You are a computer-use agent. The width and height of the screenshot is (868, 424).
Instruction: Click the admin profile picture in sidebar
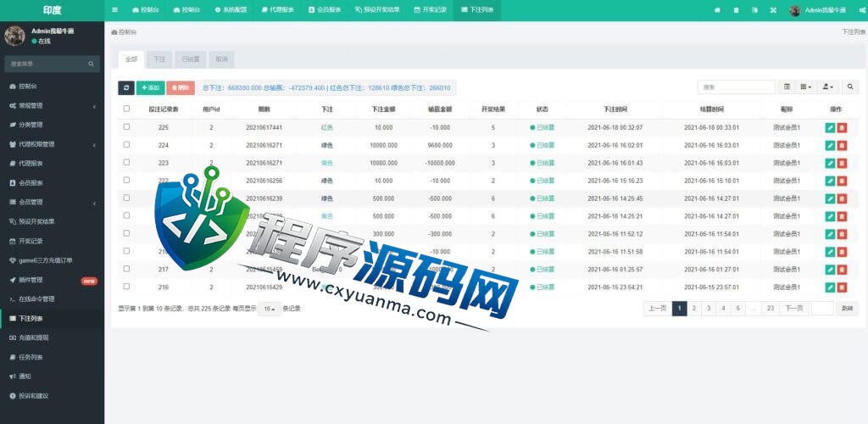click(14, 36)
